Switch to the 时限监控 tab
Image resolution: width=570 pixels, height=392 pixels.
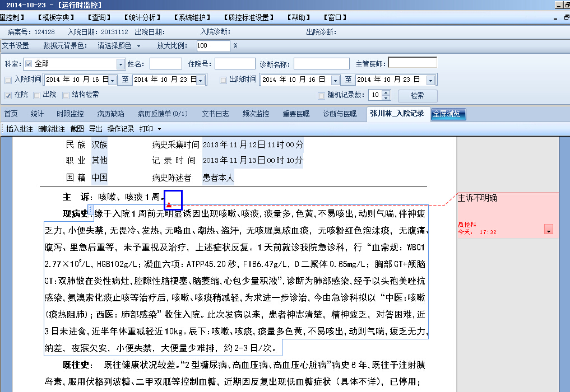tap(70, 114)
